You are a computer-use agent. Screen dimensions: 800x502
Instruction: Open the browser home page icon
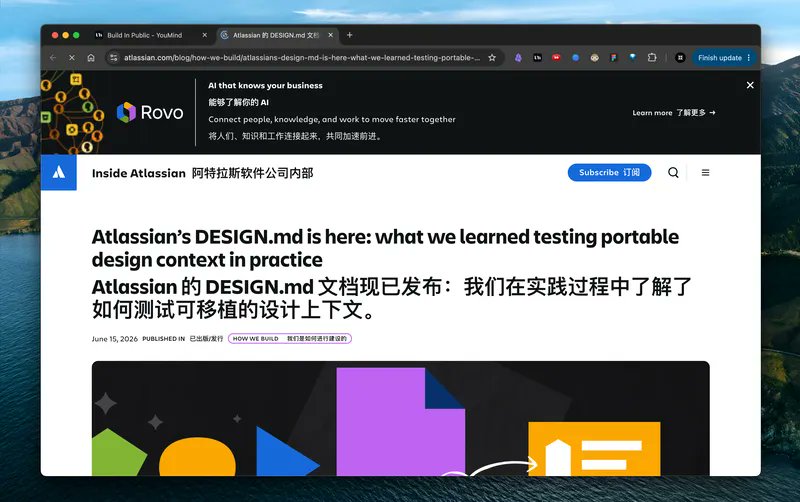tap(91, 58)
